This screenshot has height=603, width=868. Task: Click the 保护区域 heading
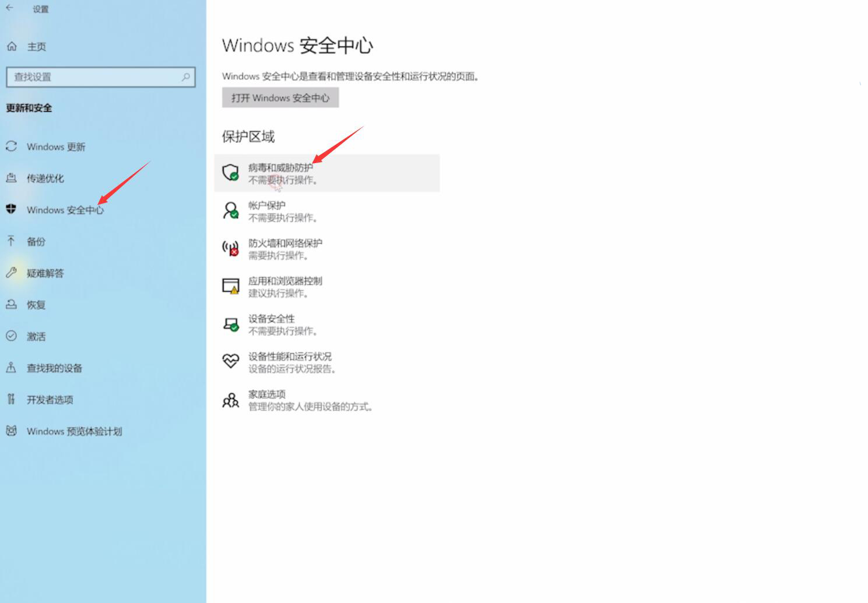point(248,136)
